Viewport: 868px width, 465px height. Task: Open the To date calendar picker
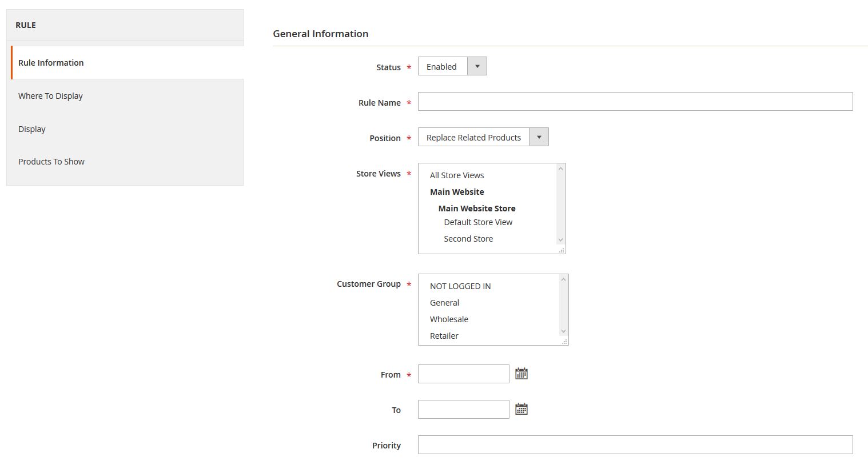click(x=521, y=410)
